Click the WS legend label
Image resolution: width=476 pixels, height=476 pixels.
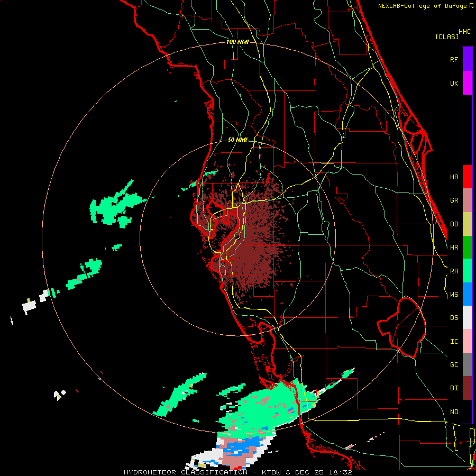tap(454, 295)
